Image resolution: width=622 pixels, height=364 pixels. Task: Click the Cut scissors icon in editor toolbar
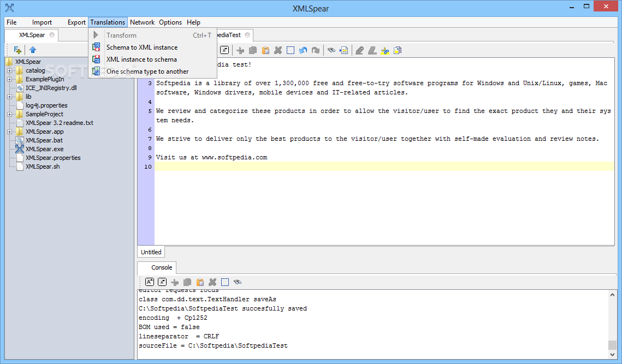[x=240, y=50]
